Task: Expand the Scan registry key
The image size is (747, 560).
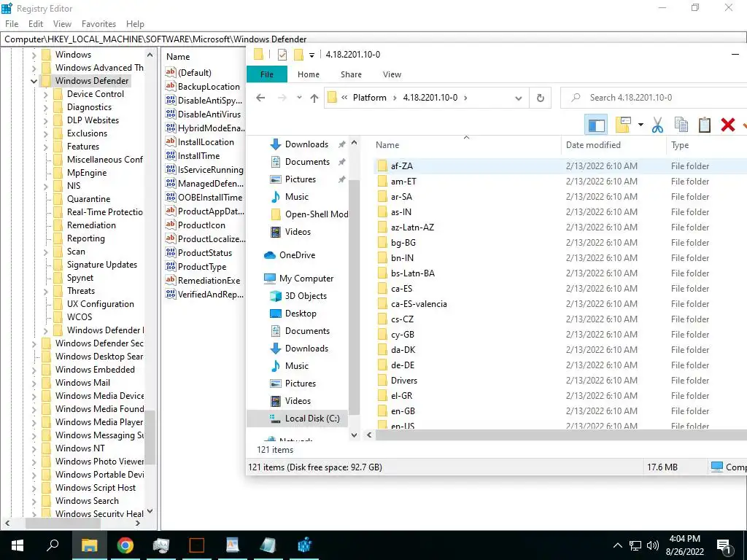Action: [x=46, y=252]
